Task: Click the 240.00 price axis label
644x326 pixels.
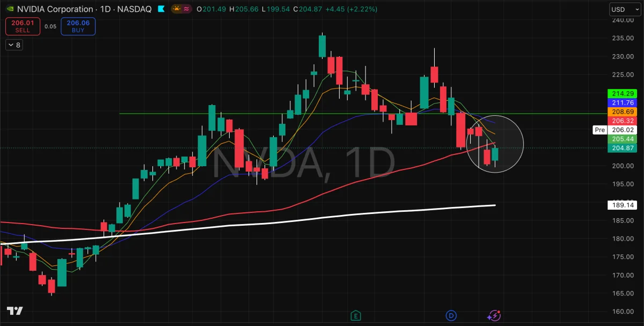Action: tap(623, 20)
